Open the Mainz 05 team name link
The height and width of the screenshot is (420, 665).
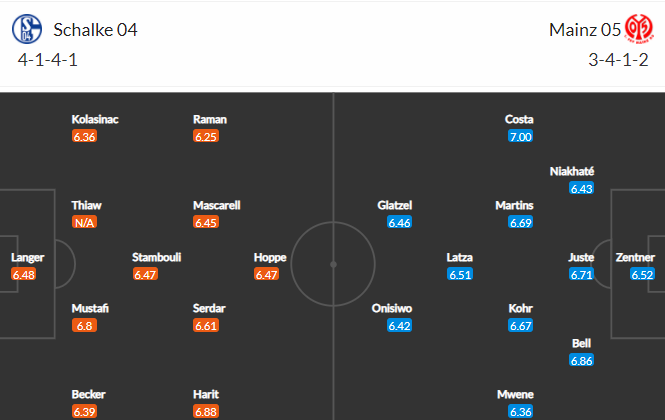tap(585, 30)
